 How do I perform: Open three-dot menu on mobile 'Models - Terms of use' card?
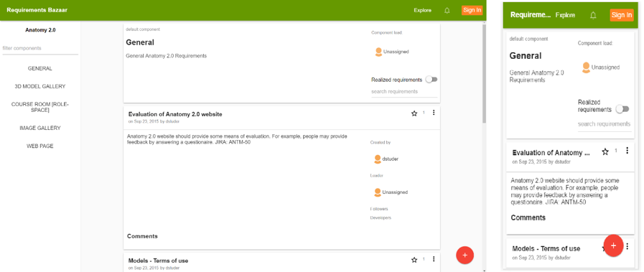(627, 246)
